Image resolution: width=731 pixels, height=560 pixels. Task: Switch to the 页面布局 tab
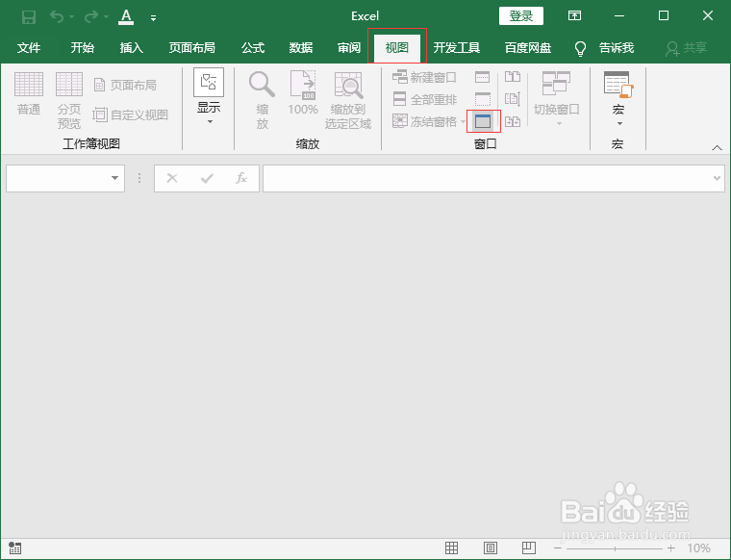click(x=192, y=47)
